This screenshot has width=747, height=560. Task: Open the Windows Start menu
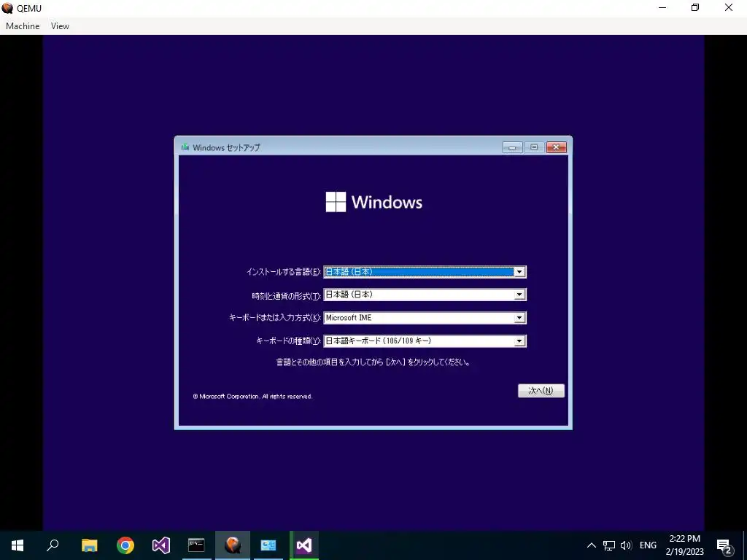[18, 545]
